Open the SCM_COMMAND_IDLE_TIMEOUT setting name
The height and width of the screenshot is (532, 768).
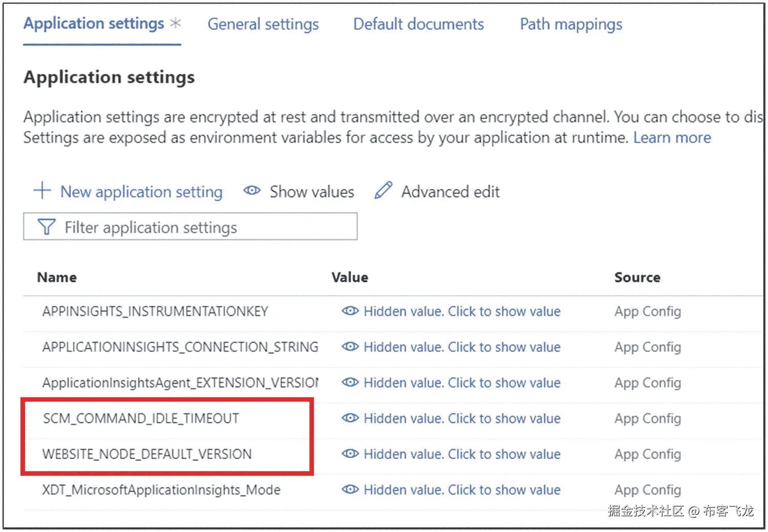point(141,418)
